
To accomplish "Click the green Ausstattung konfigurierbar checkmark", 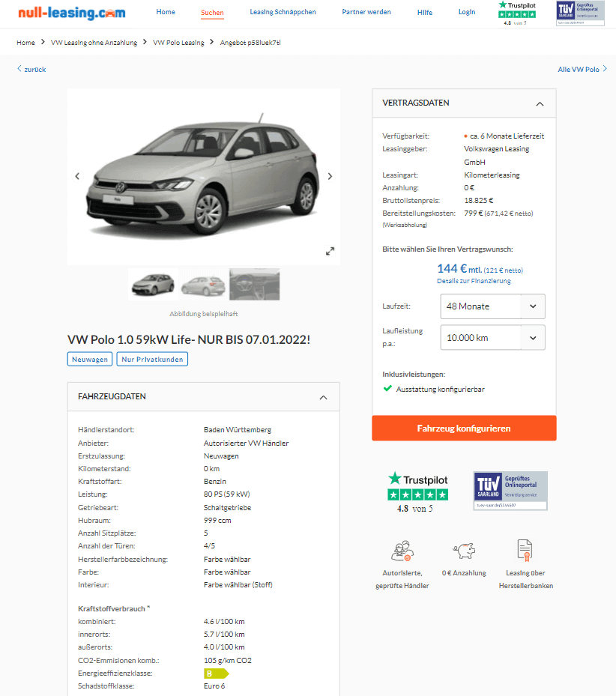I will coord(387,388).
